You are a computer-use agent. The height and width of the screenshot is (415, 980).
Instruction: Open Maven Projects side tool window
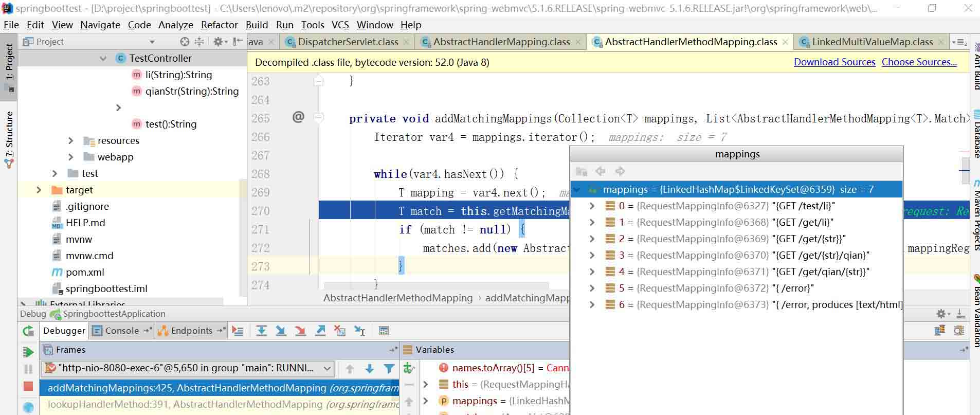976,216
